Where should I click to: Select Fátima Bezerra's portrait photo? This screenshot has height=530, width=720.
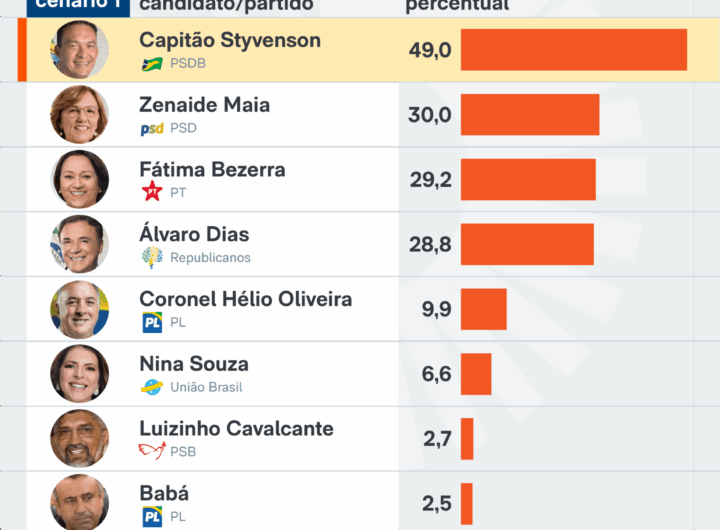pyautogui.click(x=80, y=179)
